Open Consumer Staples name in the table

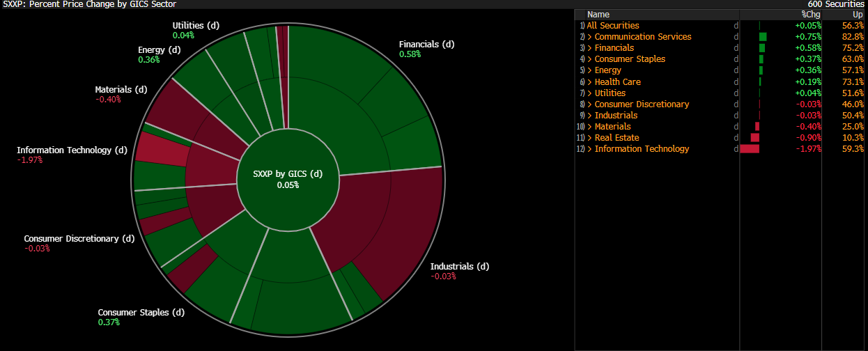630,59
